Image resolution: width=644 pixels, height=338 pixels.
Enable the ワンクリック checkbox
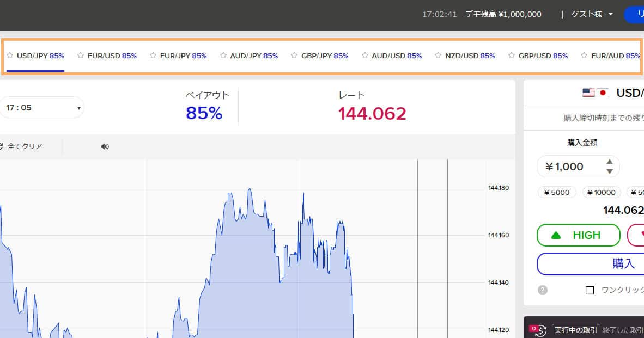click(x=590, y=291)
